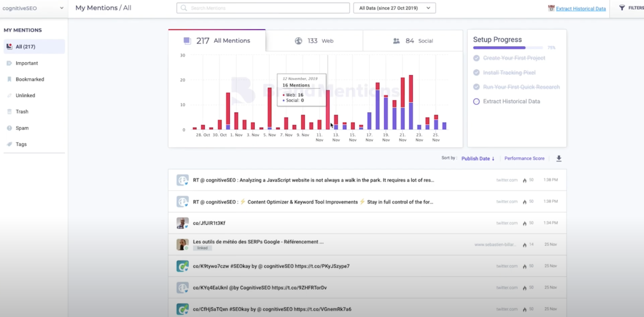Open the Trash folder in sidebar
Image resolution: width=644 pixels, height=317 pixels.
21,112
